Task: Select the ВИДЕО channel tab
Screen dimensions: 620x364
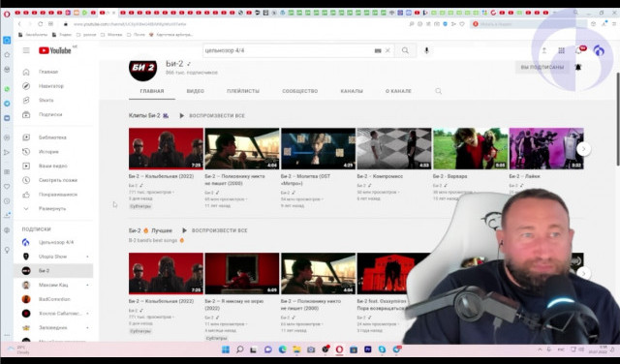Action: tap(196, 91)
